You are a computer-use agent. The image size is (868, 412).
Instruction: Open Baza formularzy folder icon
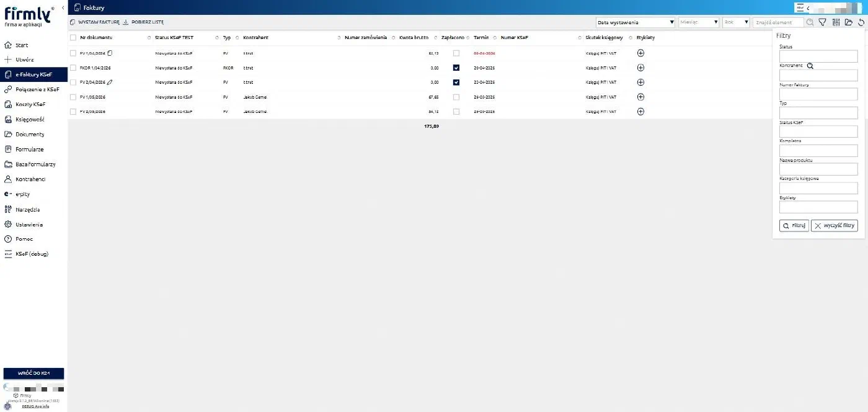pyautogui.click(x=8, y=164)
